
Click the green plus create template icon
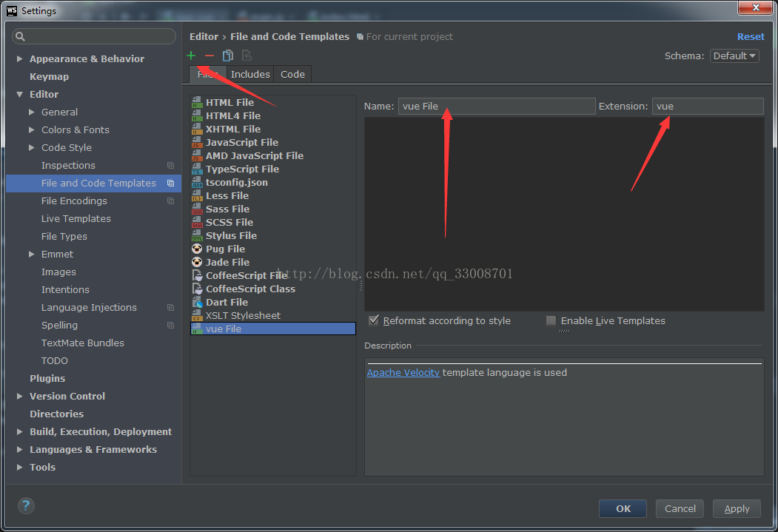tap(191, 55)
